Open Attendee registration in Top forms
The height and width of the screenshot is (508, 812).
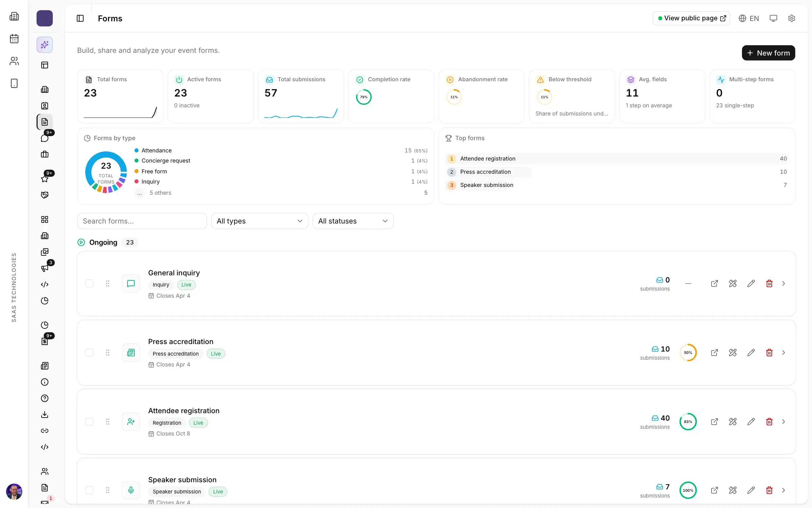click(x=617, y=158)
